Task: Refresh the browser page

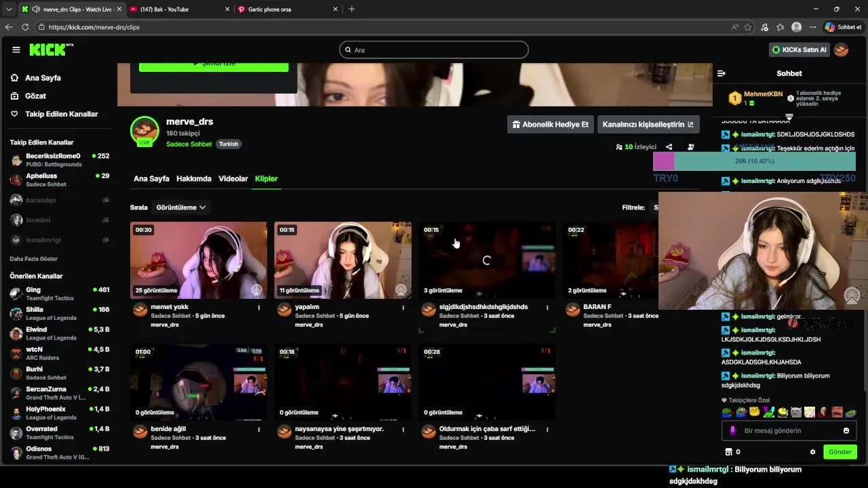Action: [25, 27]
